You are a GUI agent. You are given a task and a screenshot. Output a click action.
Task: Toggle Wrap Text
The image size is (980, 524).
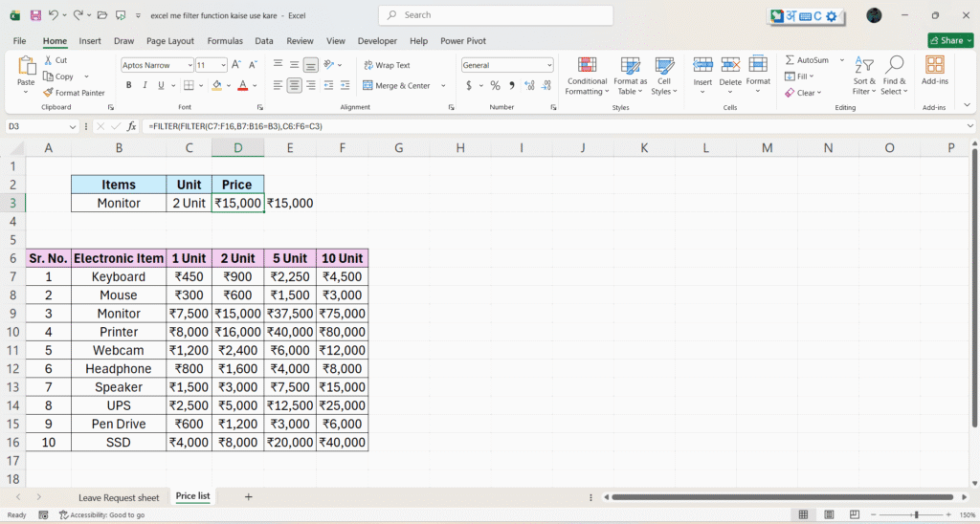[387, 65]
